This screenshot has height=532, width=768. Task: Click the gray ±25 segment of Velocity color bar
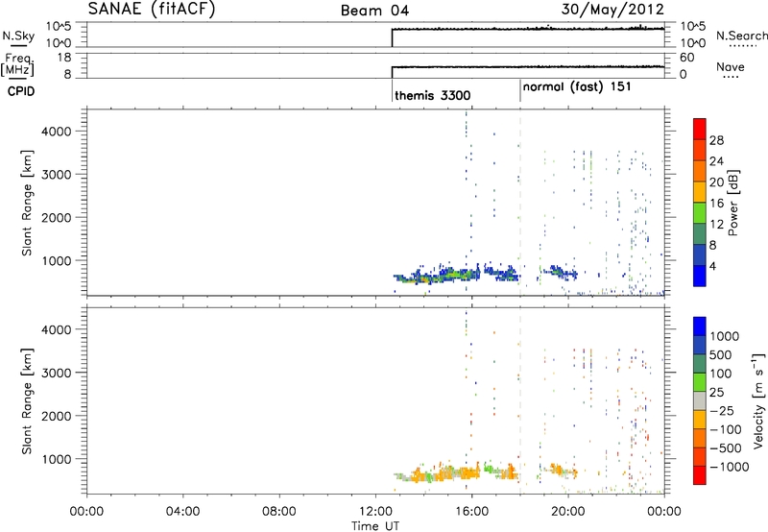point(700,400)
